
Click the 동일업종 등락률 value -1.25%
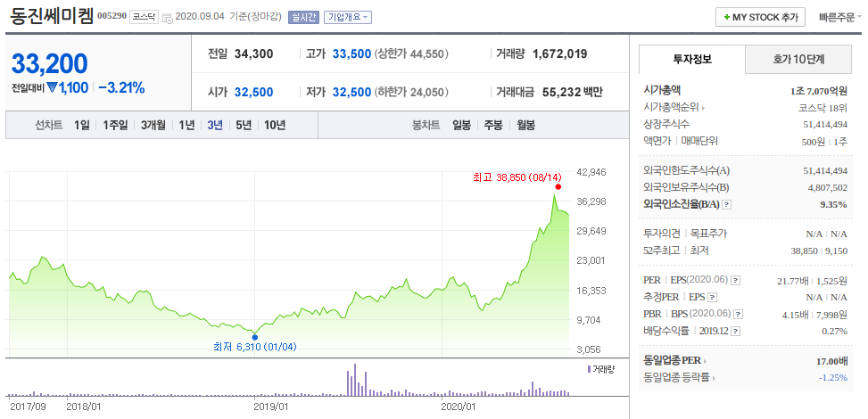(832, 378)
